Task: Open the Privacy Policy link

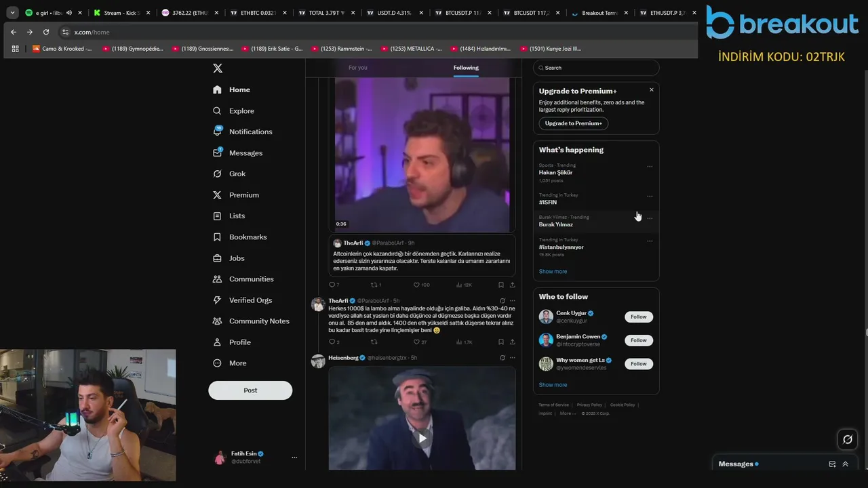Action: click(x=589, y=405)
